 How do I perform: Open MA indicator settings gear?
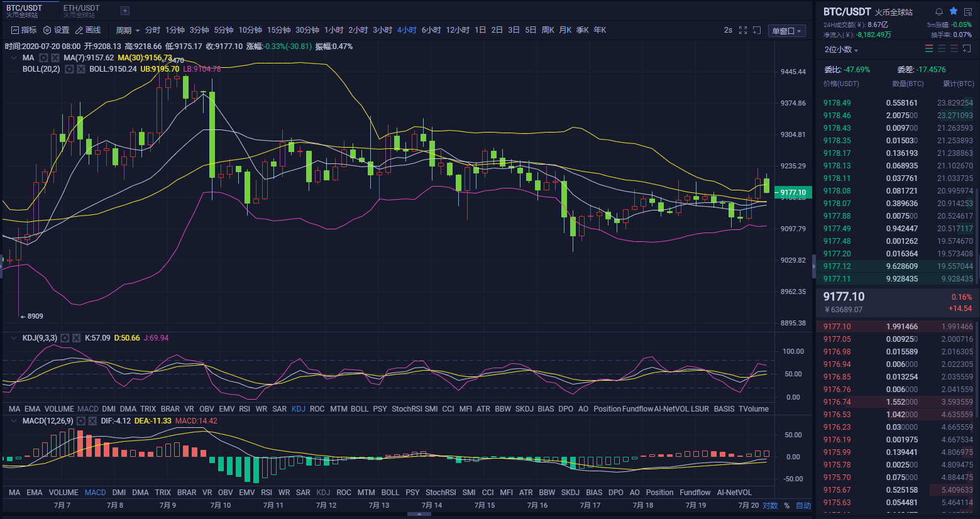pyautogui.click(x=44, y=58)
